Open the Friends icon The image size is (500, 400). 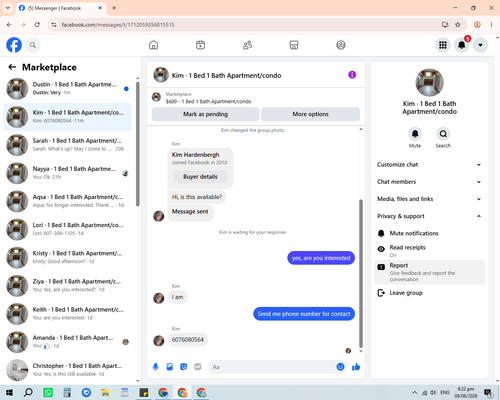click(247, 45)
